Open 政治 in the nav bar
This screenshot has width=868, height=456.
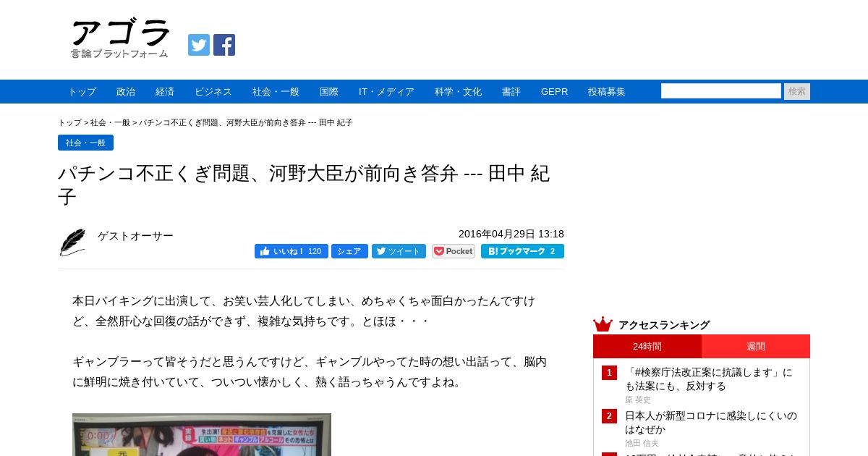(x=126, y=92)
